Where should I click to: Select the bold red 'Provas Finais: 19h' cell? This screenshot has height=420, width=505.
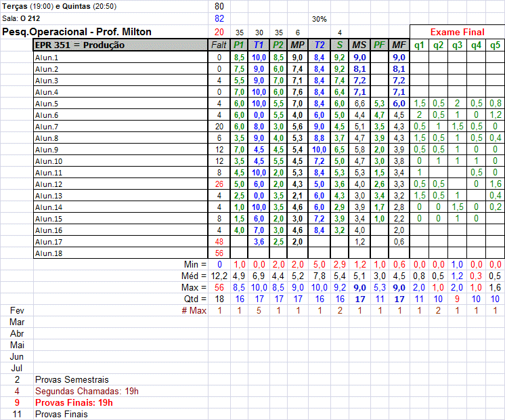click(74, 402)
